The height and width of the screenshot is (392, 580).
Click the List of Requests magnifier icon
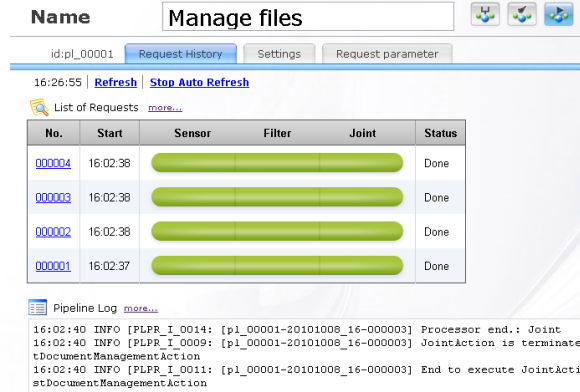[x=39, y=107]
